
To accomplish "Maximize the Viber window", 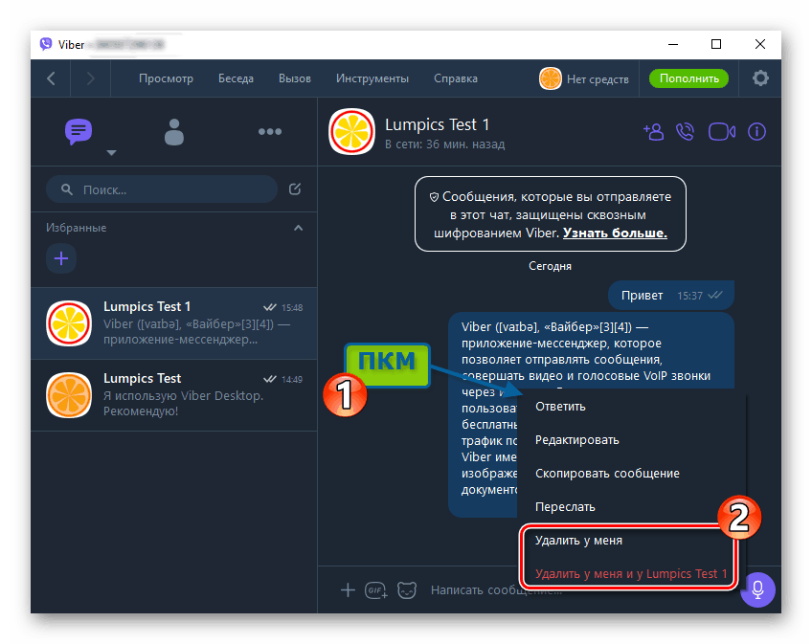I will 716,45.
